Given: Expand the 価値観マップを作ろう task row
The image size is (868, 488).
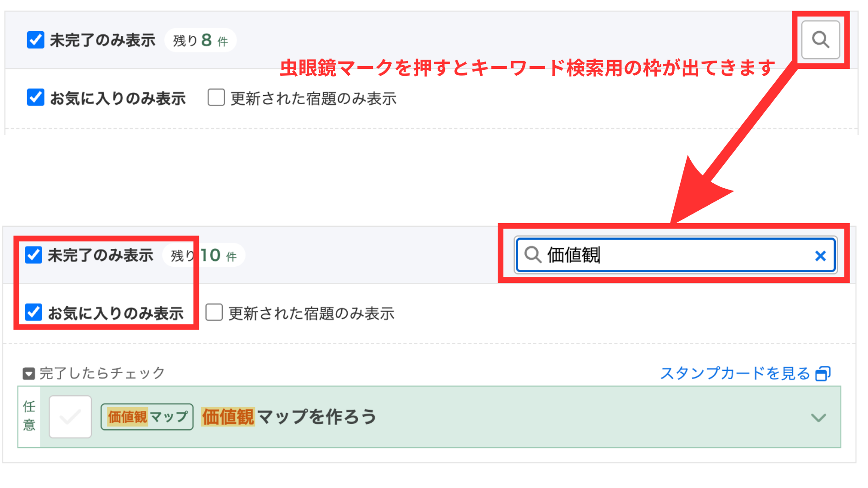Looking at the screenshot, I should (x=818, y=417).
